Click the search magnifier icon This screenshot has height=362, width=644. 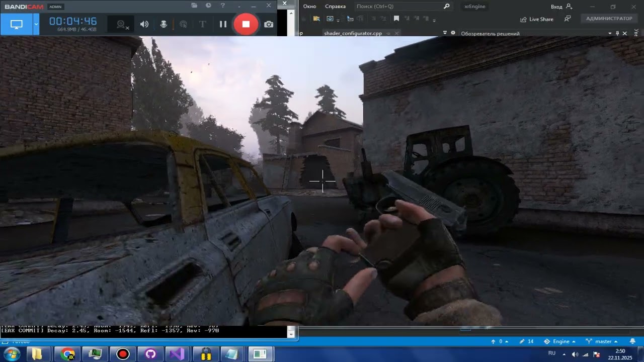point(446,7)
